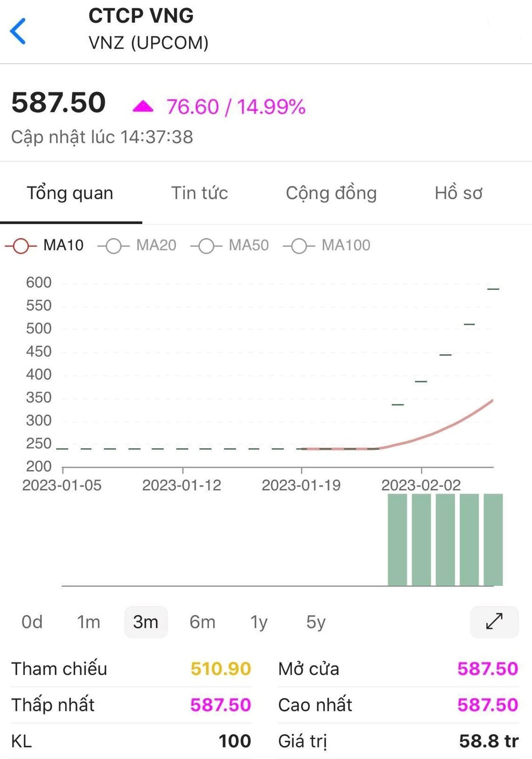532x759 pixels.
Task: Select the 5y chart range
Action: click(316, 622)
